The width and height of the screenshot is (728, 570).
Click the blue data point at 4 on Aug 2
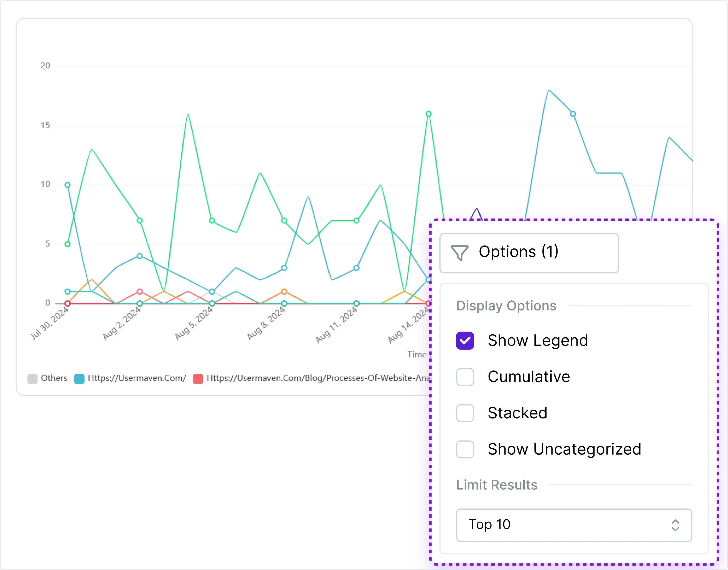[140, 256]
